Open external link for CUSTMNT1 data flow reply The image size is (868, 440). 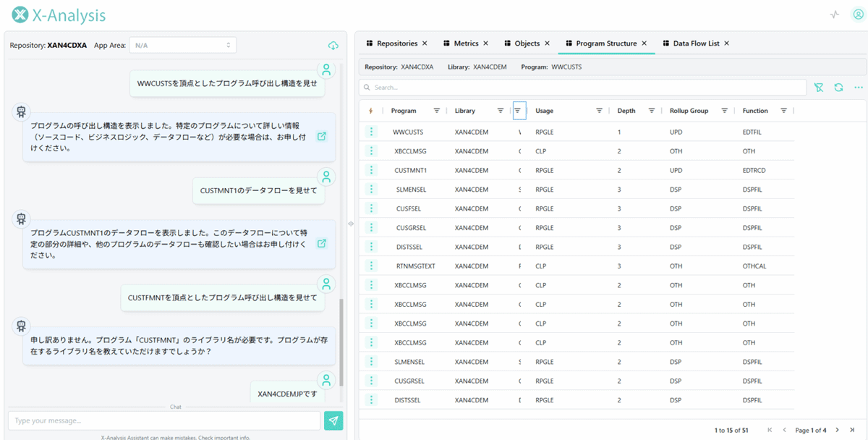322,243
